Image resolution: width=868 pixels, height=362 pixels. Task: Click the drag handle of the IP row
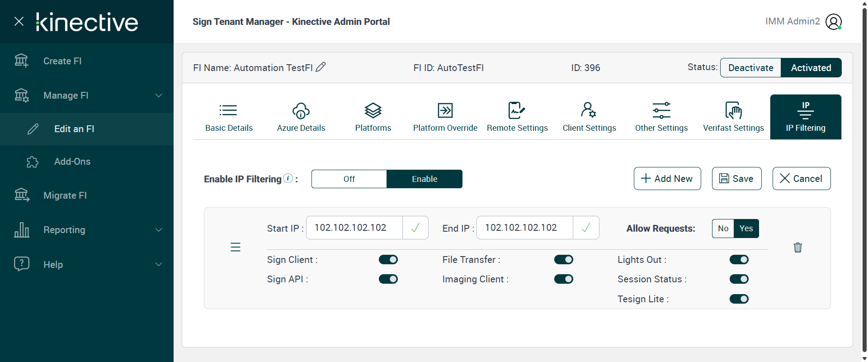[x=236, y=247]
